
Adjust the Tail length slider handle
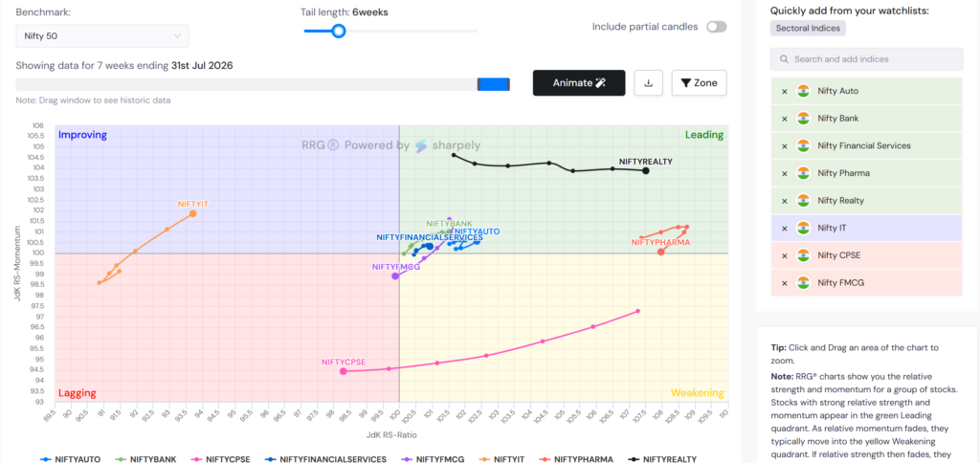tap(339, 31)
